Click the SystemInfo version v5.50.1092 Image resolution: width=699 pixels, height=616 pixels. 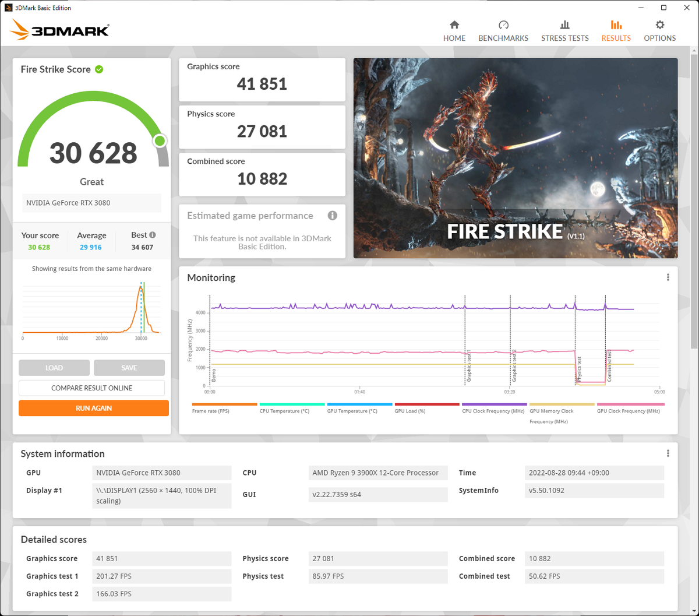click(594, 490)
